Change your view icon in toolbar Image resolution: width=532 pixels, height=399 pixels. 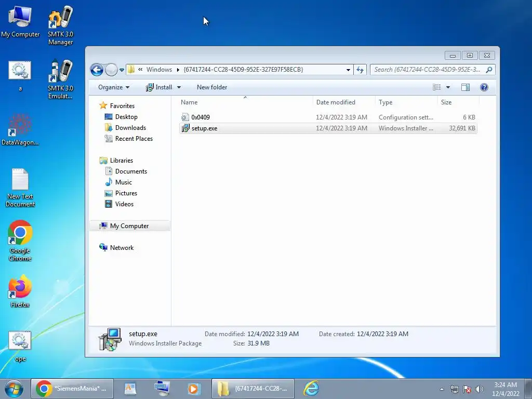(436, 87)
